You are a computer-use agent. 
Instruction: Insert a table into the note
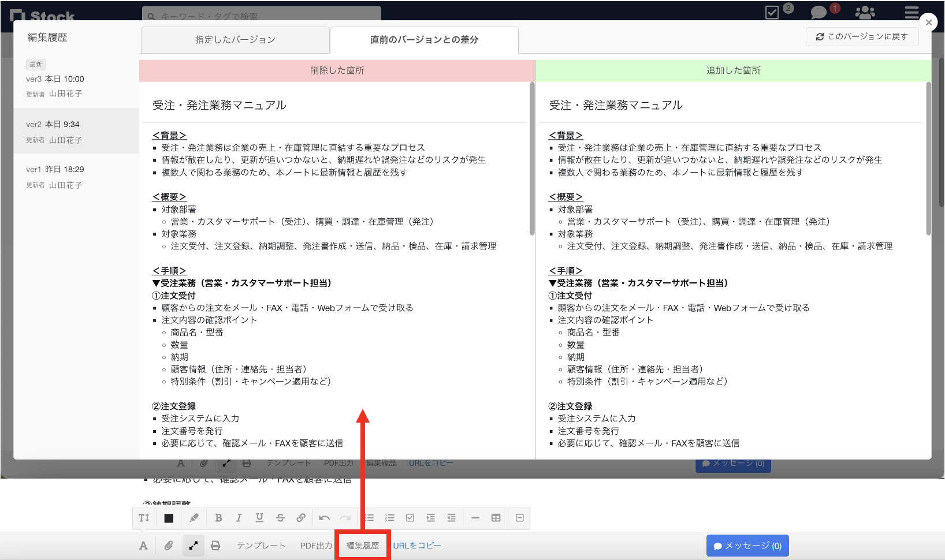click(x=496, y=518)
